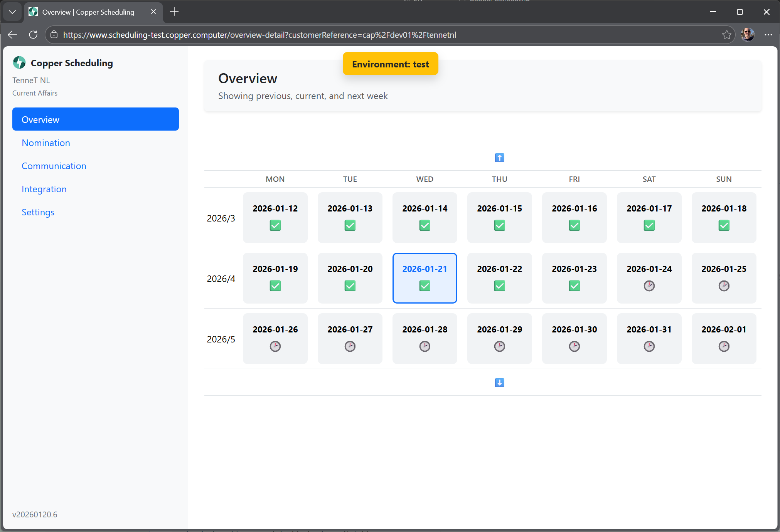The width and height of the screenshot is (780, 532).
Task: Click the Copper Scheduling logo icon
Action: coord(19,62)
